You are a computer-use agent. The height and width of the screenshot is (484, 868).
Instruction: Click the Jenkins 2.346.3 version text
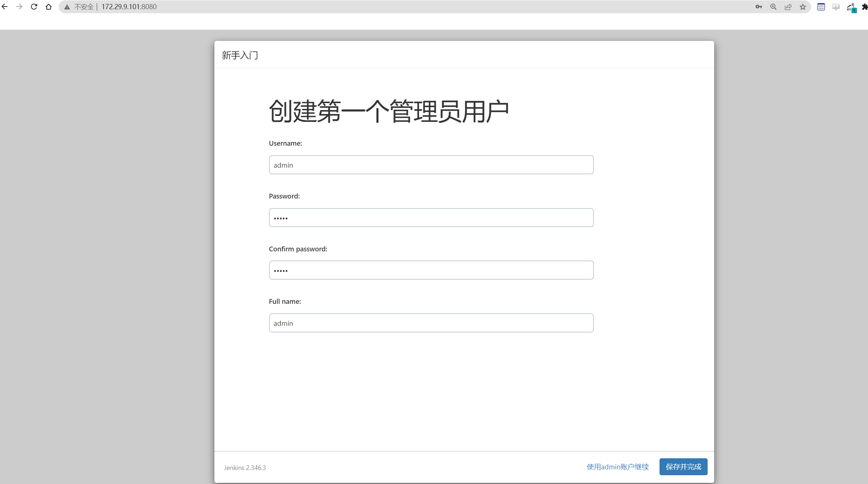245,467
